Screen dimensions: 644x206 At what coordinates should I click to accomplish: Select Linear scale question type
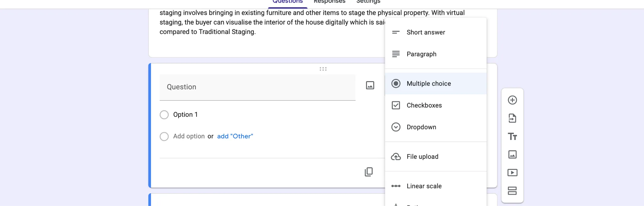pyautogui.click(x=436, y=186)
